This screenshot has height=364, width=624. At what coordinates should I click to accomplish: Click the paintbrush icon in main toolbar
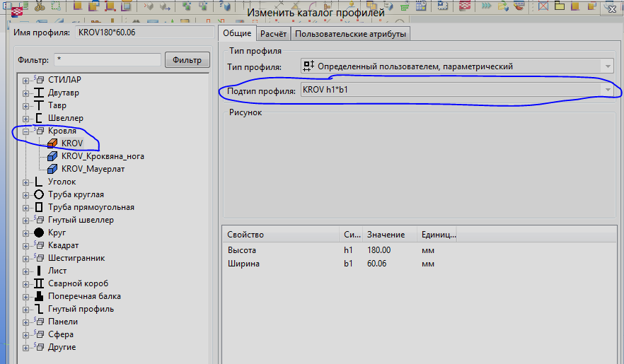click(519, 6)
